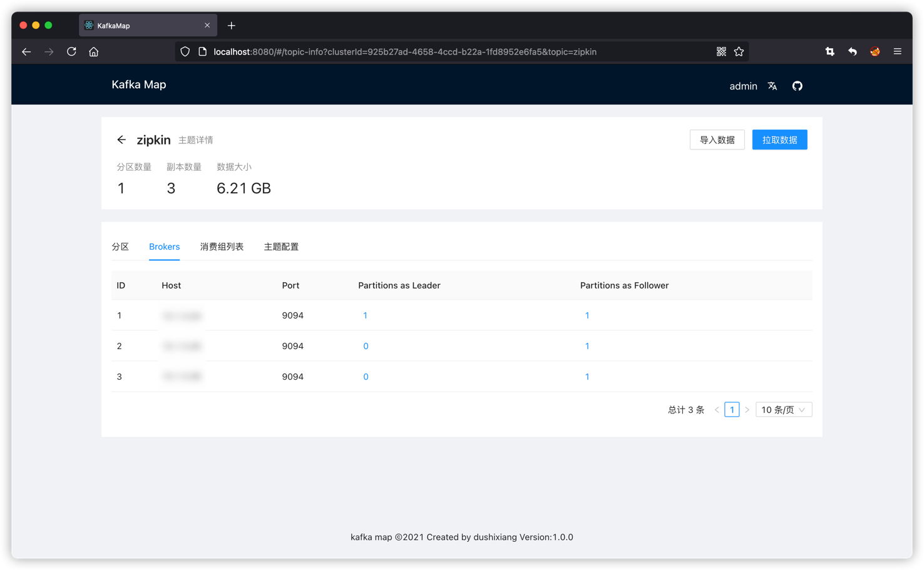Click leader count 1 for broker 1

point(365,315)
